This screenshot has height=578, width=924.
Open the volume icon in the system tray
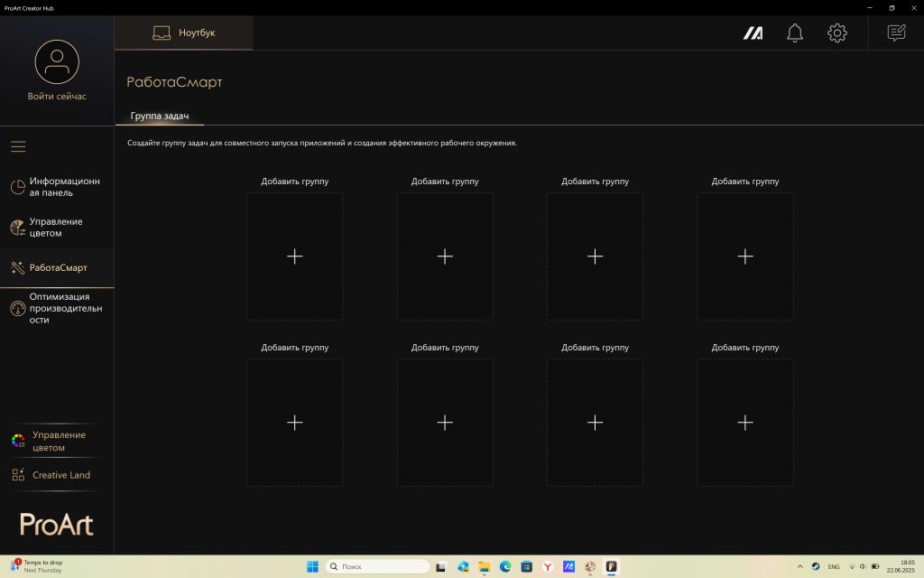863,567
